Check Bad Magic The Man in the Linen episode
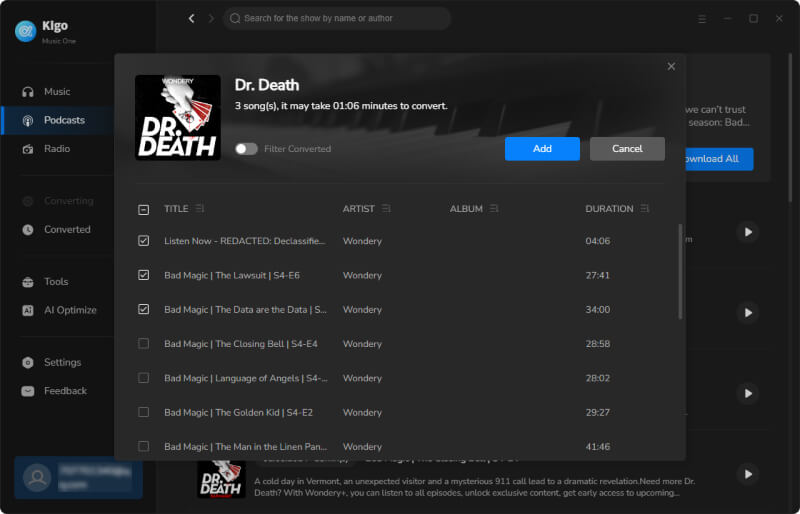The image size is (800, 514). click(143, 446)
